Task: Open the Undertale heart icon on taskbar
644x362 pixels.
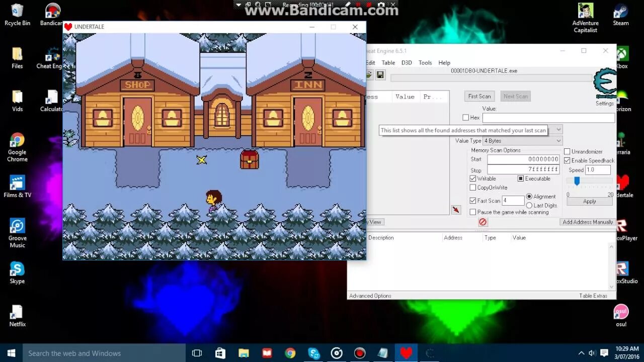Action: (x=406, y=352)
